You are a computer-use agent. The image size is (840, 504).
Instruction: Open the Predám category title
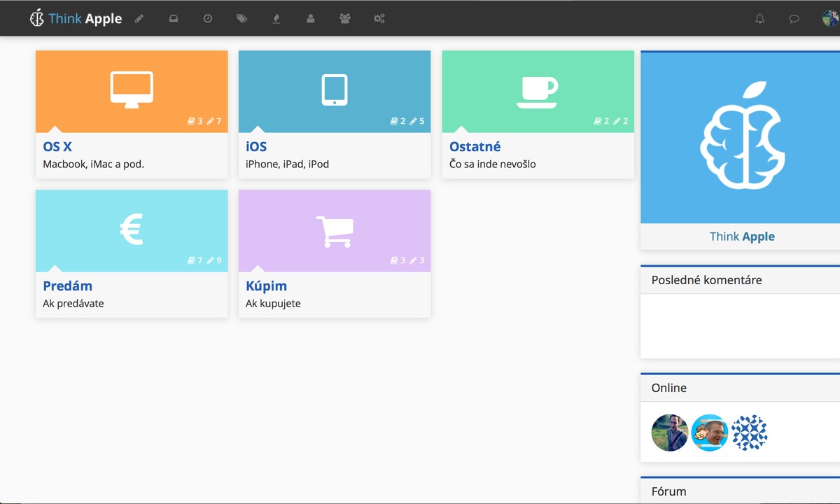point(68,286)
